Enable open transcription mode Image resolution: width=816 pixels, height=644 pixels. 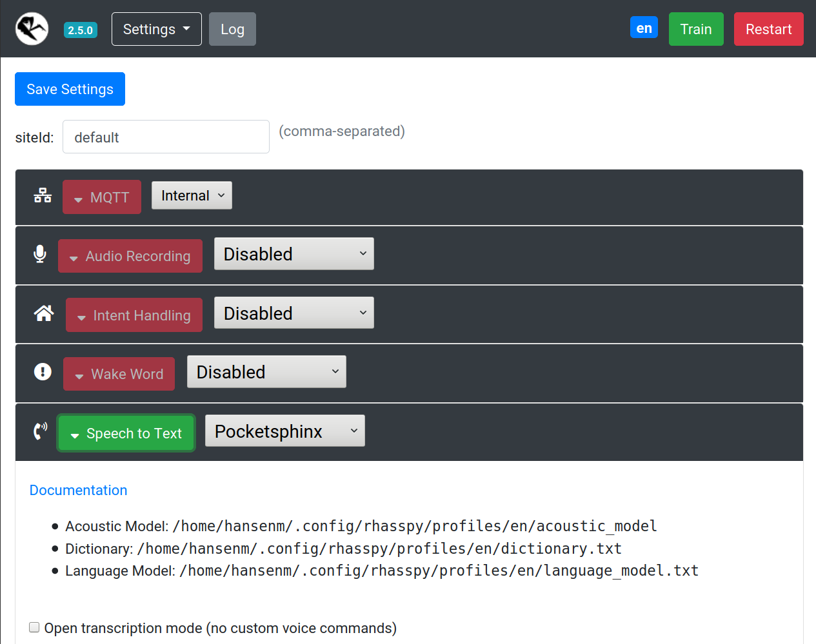(x=34, y=627)
